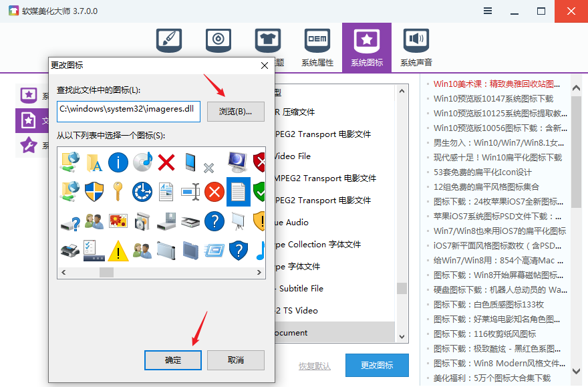Screen dimensions: 588x387
Task: Confirm with the 确定 button
Action: [x=173, y=360]
